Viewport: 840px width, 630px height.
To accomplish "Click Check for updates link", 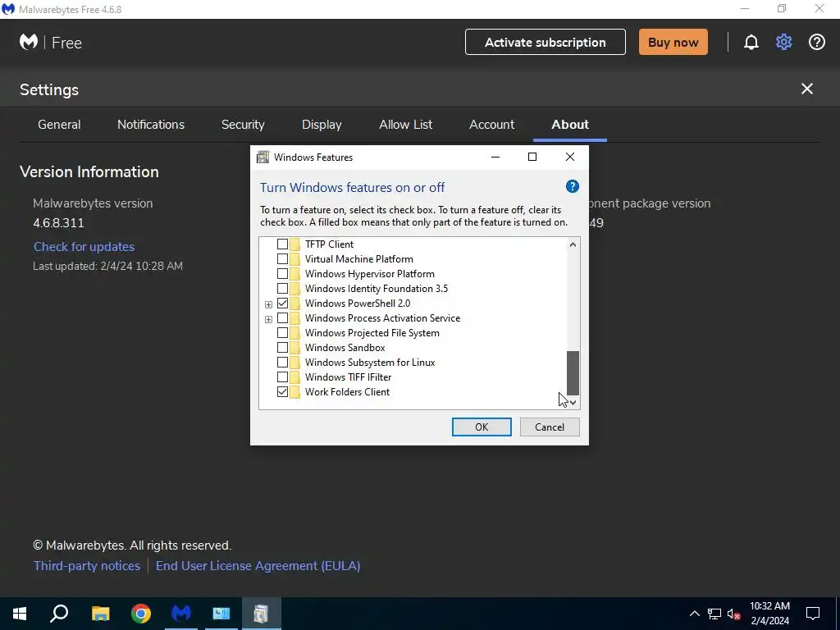I will pyautogui.click(x=84, y=246).
